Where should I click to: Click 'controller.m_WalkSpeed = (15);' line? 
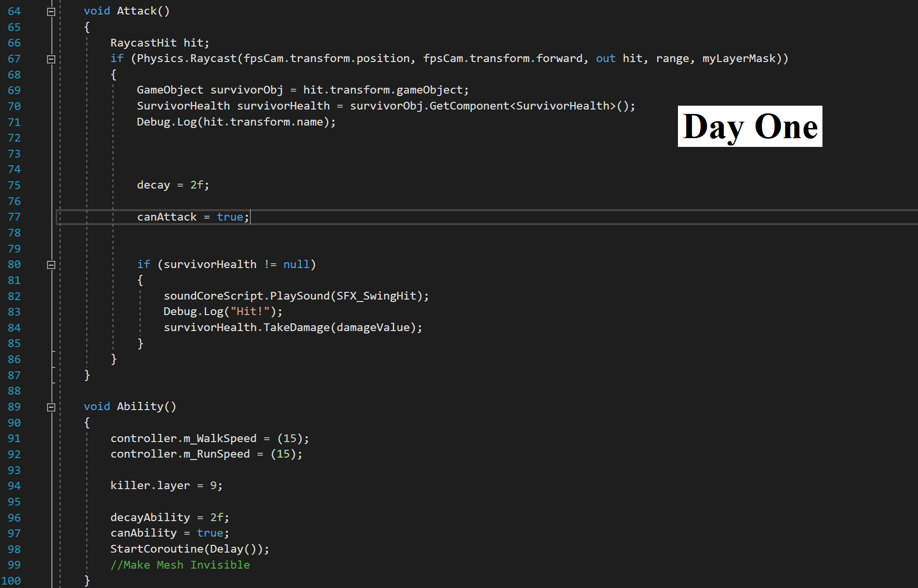coord(209,439)
